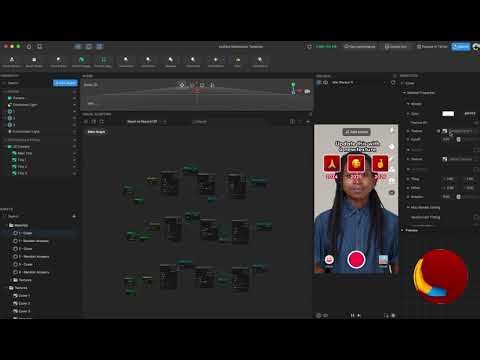Add a new asset with the plus icon

click(74, 216)
